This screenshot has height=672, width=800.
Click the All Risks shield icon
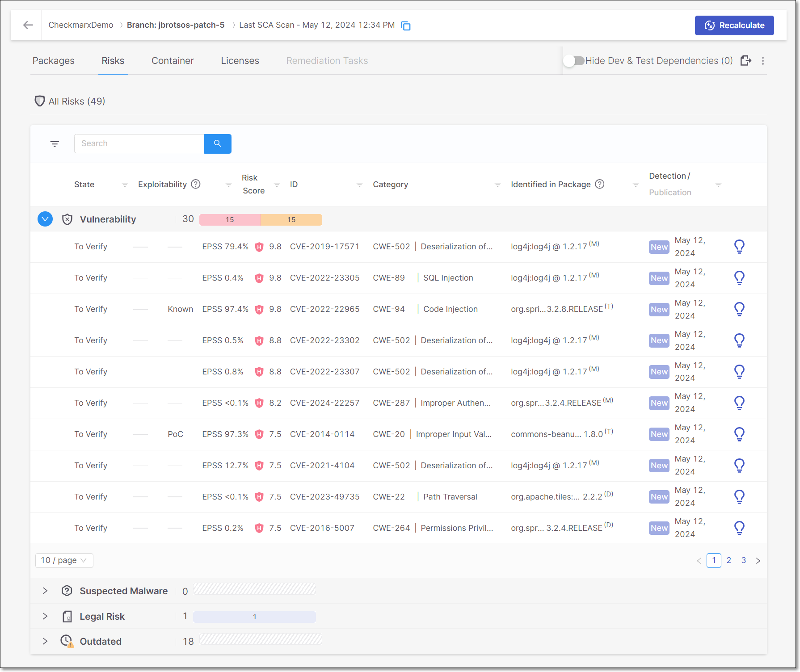click(40, 101)
